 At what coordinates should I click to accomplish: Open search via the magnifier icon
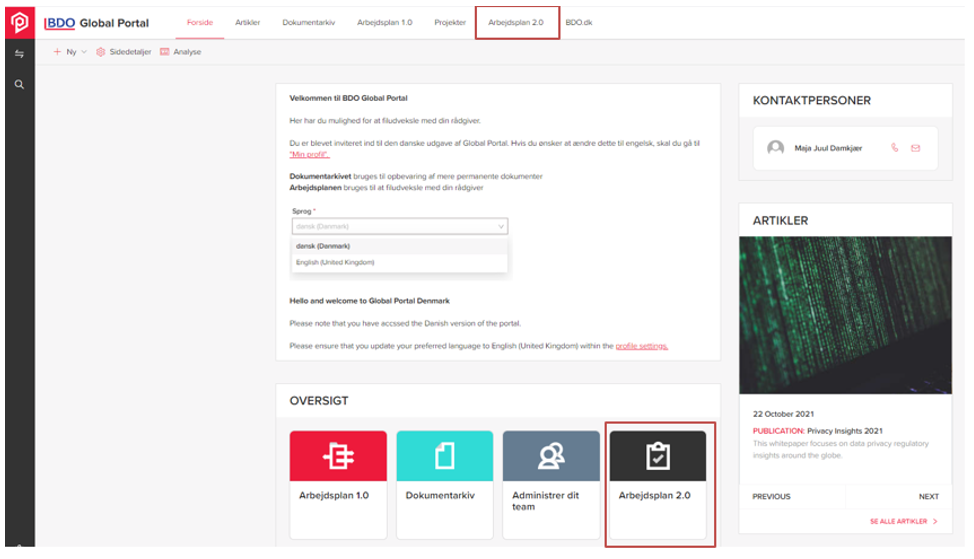(x=19, y=84)
